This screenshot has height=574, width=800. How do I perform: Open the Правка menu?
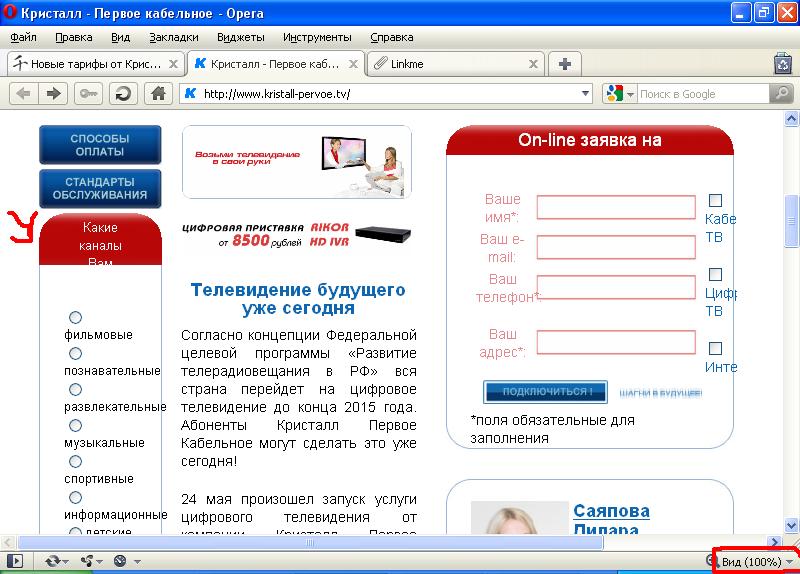click(x=74, y=37)
